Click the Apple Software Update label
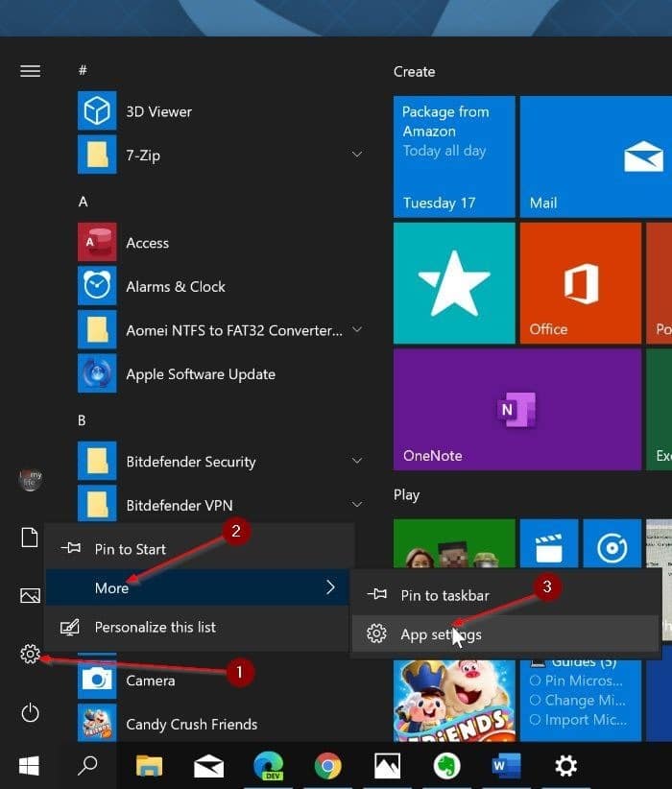 coord(201,374)
